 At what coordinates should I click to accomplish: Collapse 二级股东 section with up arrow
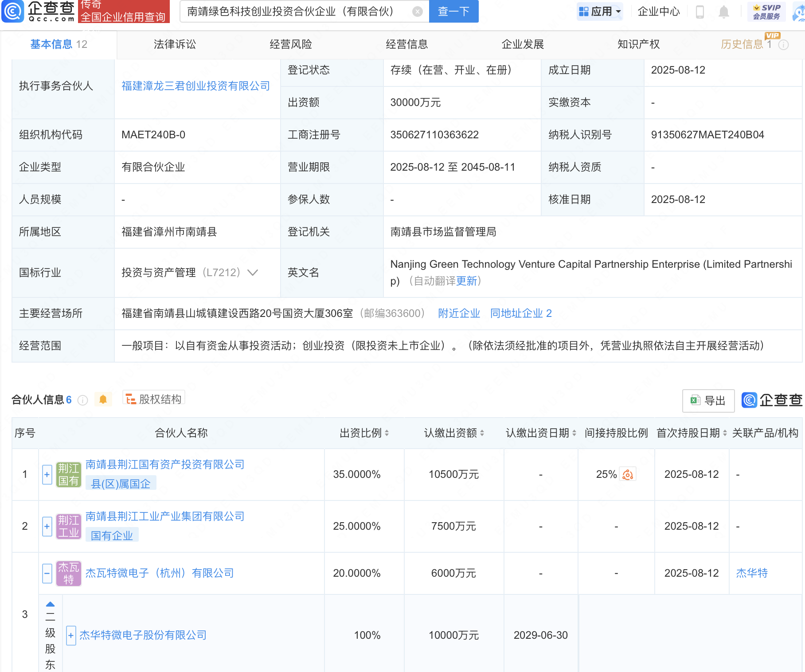coord(51,604)
